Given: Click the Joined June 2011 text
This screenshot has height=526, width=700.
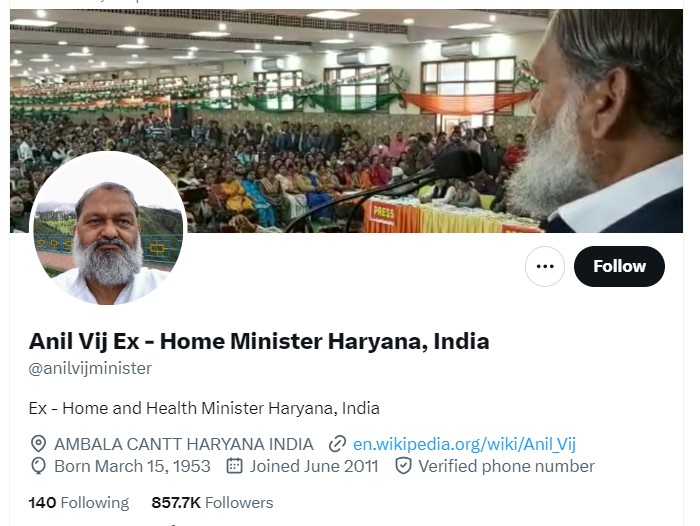Looking at the screenshot, I should (314, 466).
